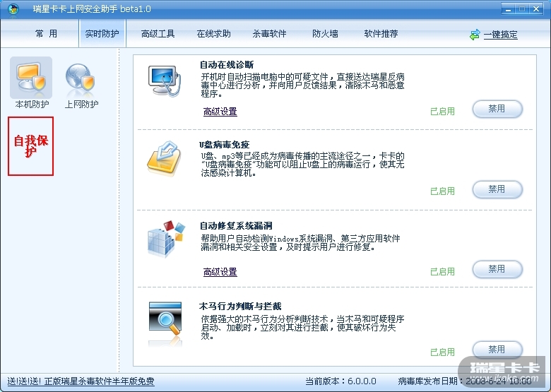Open the 杀毒软件 tab

(x=269, y=34)
